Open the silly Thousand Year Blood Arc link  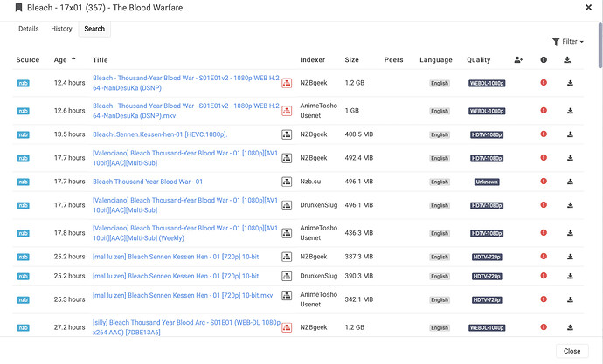pos(186,327)
